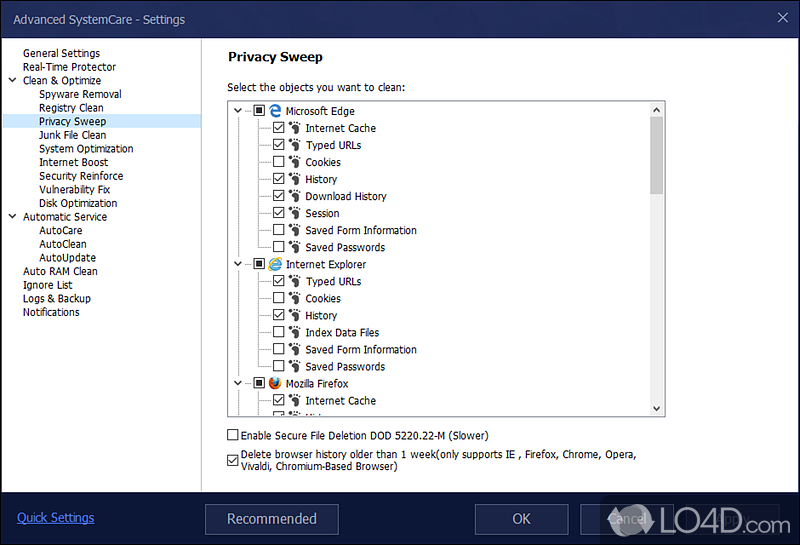Click the Internet Explorer browser icon
Image resolution: width=800 pixels, height=545 pixels.
pos(275,264)
